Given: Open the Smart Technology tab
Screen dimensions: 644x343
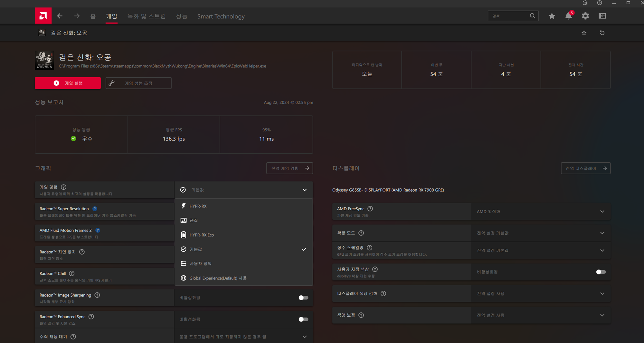Looking at the screenshot, I should coord(221,16).
